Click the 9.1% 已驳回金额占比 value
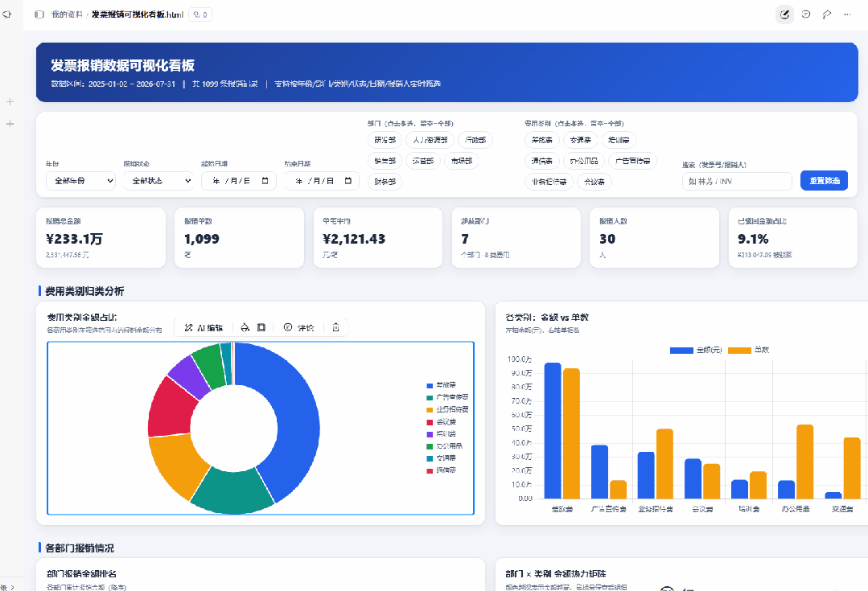 [753, 239]
